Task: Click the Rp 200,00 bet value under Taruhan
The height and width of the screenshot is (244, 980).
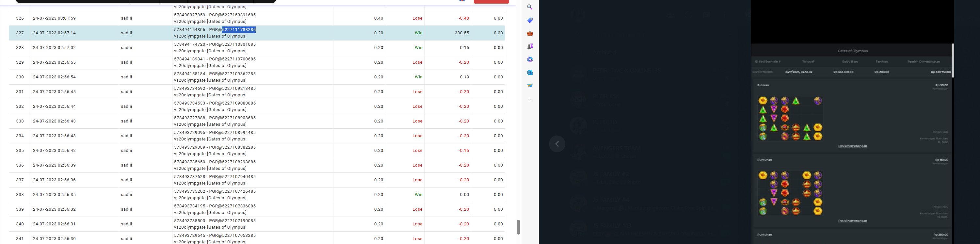Action: (x=881, y=72)
